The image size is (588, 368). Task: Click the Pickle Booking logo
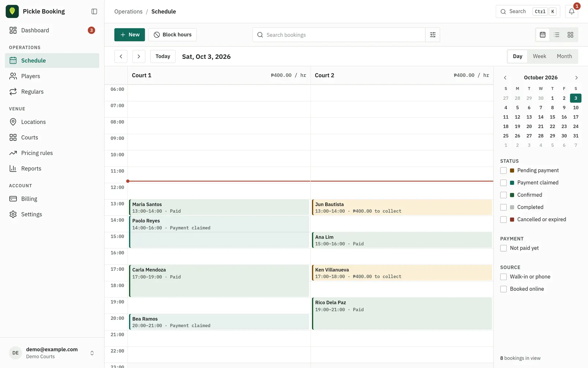12,11
